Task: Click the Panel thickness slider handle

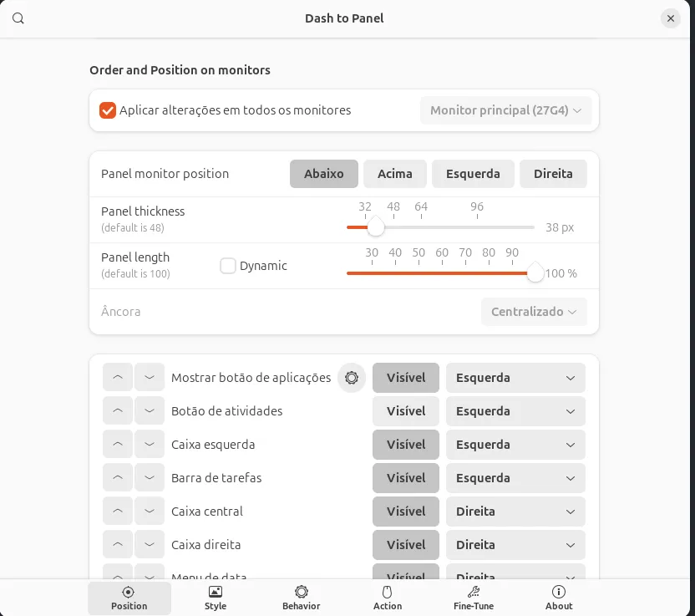Action: (376, 227)
